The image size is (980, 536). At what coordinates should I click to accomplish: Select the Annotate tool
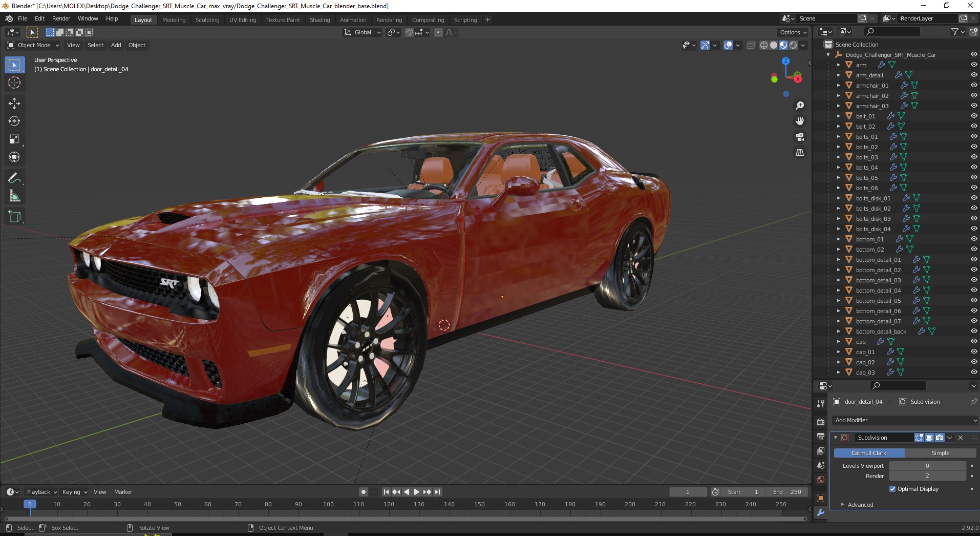(14, 178)
